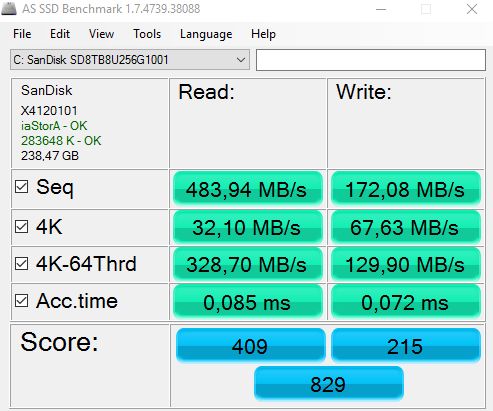Open the File menu
The height and width of the screenshot is (411, 493).
click(22, 34)
